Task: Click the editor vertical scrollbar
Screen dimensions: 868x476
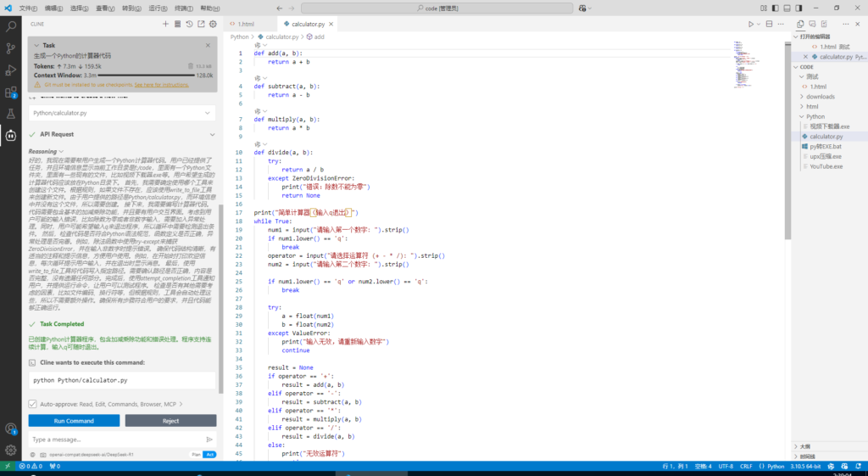Action: pos(787,141)
